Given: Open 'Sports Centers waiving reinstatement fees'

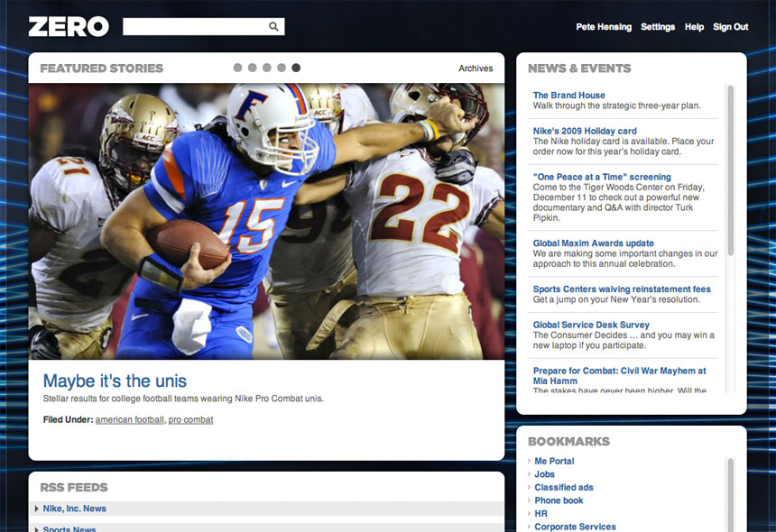Looking at the screenshot, I should [x=622, y=289].
